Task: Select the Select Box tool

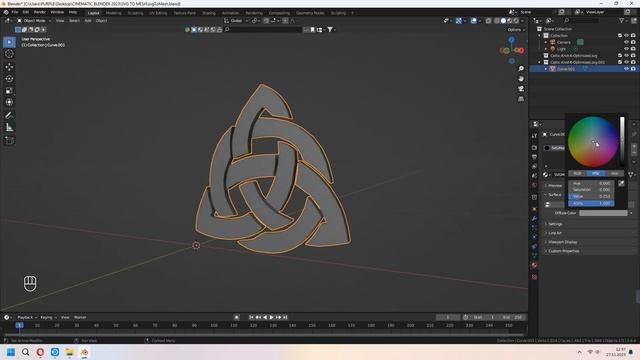Action: coord(9,42)
